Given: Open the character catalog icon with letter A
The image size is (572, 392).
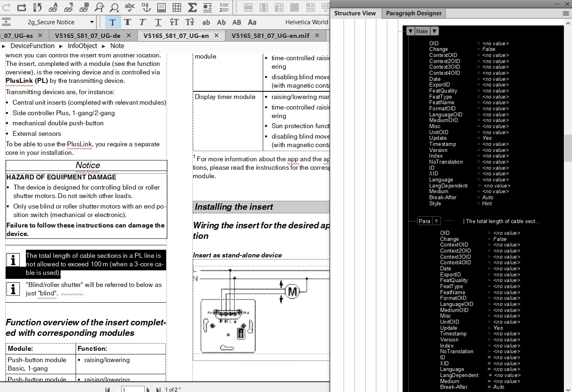Looking at the screenshot, I should pyautogui.click(x=53, y=7).
